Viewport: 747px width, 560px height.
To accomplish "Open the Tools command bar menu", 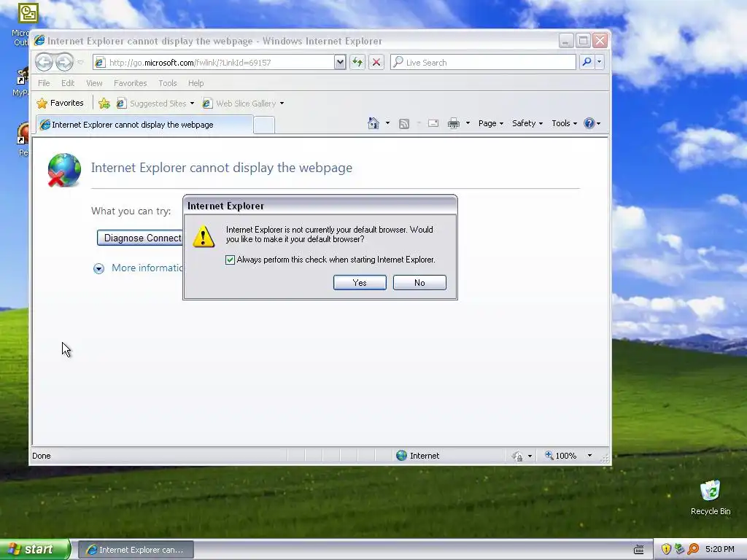I will coord(564,123).
